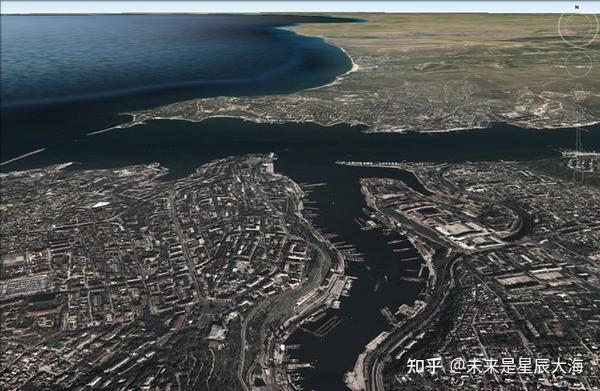Click the N north marker on the compass
Screen dimensions: 600x391
[x=577, y=7]
